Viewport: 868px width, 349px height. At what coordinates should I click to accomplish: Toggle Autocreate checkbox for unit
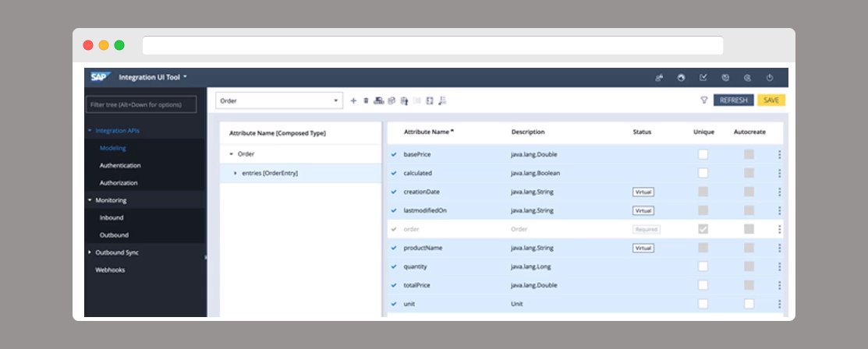[749, 304]
